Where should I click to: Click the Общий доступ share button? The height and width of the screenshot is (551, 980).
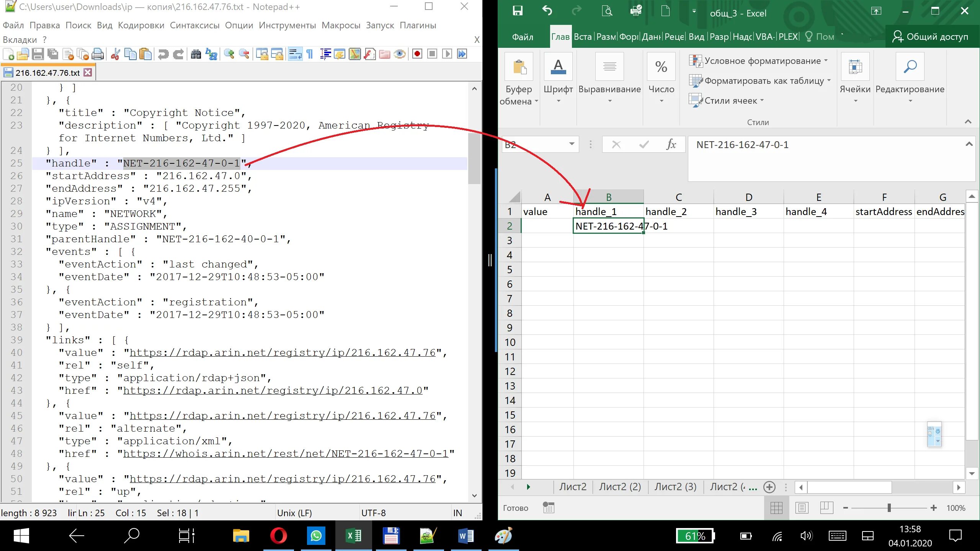930,37
